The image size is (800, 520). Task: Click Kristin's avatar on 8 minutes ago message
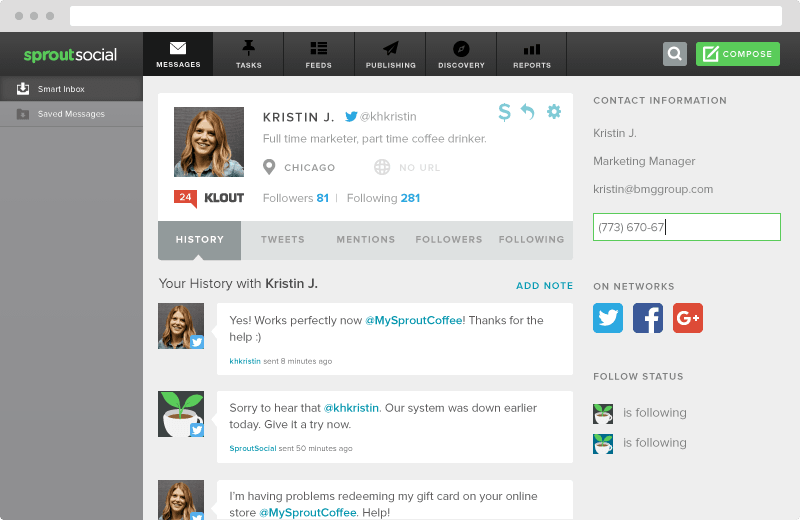click(181, 326)
